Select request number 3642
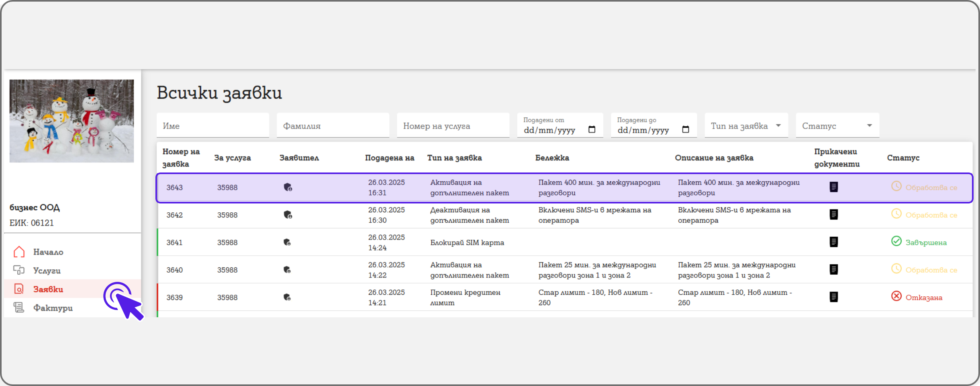The image size is (980, 386). coord(175,215)
